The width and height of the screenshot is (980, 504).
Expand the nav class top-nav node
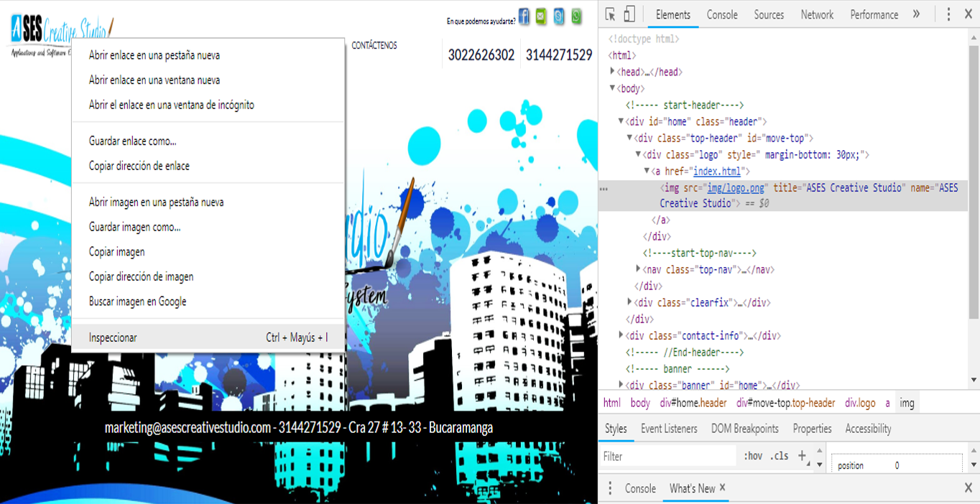point(638,269)
